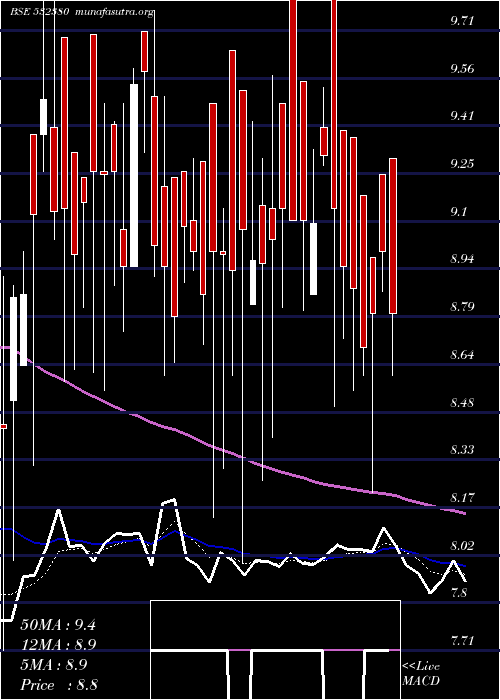The width and height of the screenshot is (500, 700).
Task: Select the 9.25 price axis label
Action: coord(462,164)
